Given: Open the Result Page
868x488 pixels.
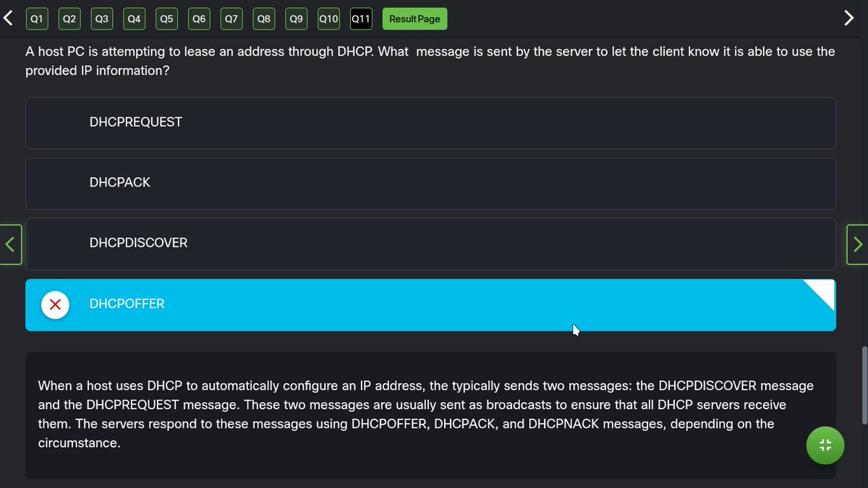Looking at the screenshot, I should (x=414, y=19).
